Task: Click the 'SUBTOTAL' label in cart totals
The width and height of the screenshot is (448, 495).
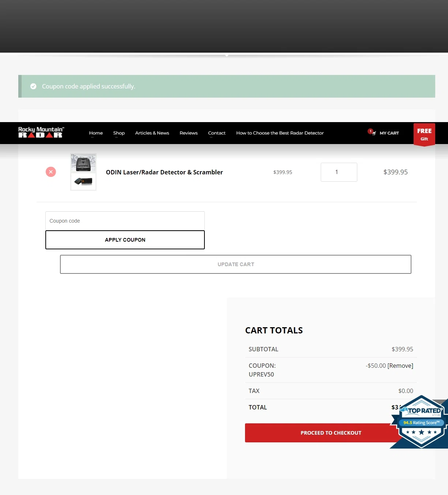Action: click(263, 349)
